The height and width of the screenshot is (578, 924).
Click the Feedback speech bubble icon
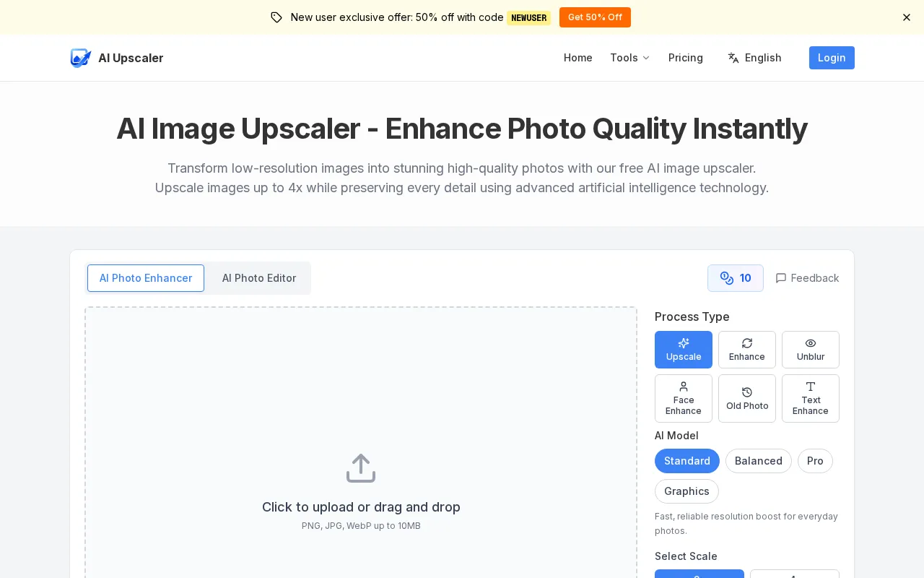pyautogui.click(x=781, y=278)
